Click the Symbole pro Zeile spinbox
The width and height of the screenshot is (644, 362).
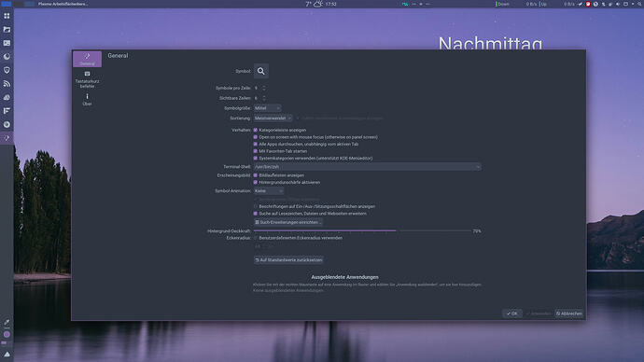[x=260, y=88]
